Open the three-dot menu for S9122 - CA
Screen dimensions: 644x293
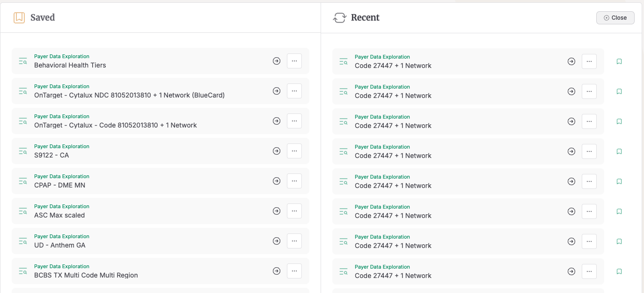294,151
